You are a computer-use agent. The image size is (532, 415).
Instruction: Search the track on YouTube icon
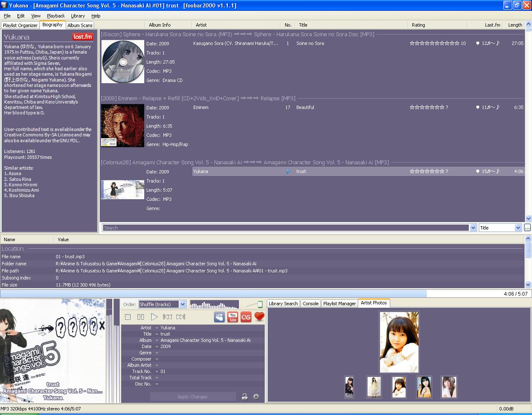tap(233, 317)
